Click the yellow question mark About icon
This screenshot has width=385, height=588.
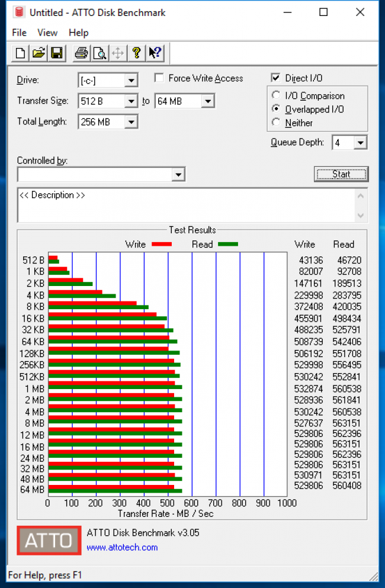click(136, 53)
